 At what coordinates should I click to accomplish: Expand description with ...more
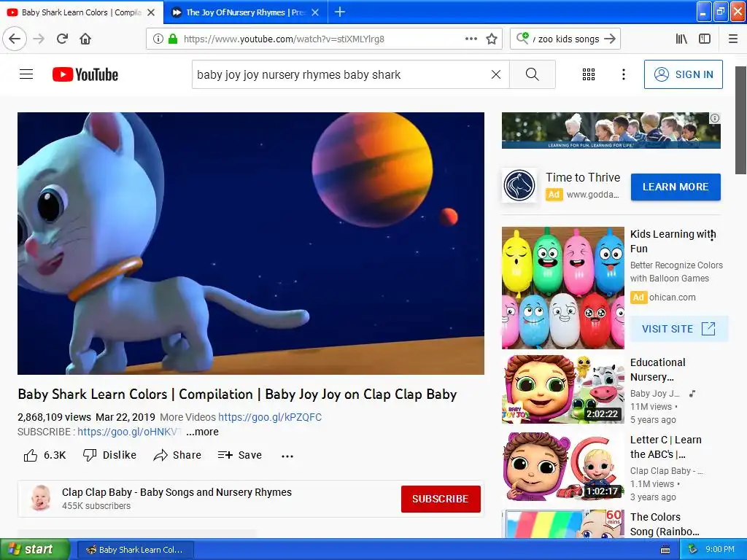coord(202,432)
